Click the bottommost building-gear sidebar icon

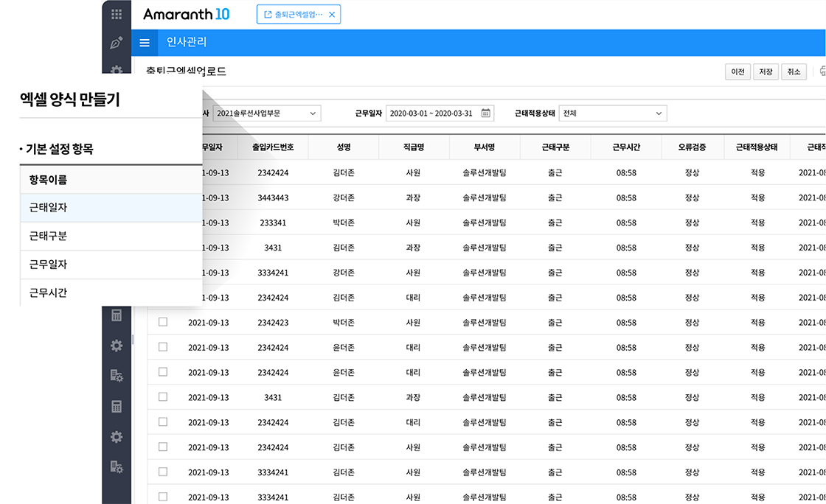(117, 466)
